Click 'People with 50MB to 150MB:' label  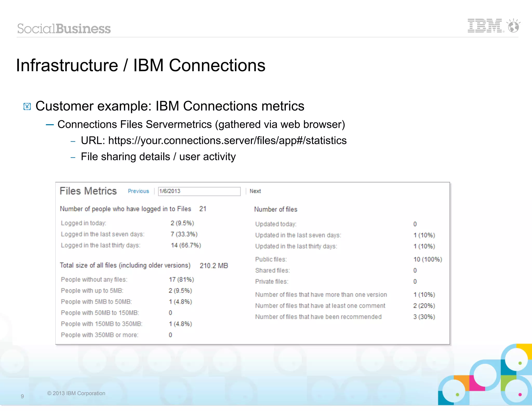pyautogui.click(x=100, y=313)
